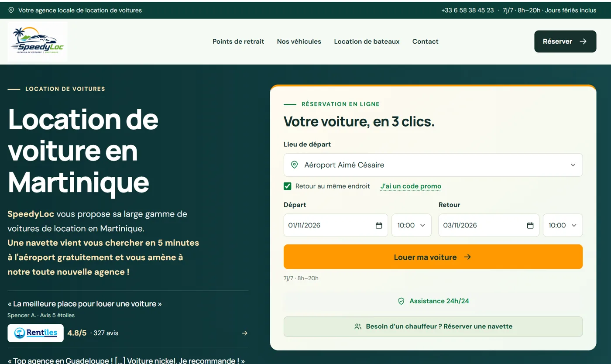611x364 pixels.
Task: Click the Location de voiture en Martinique heading
Action: 83,150
